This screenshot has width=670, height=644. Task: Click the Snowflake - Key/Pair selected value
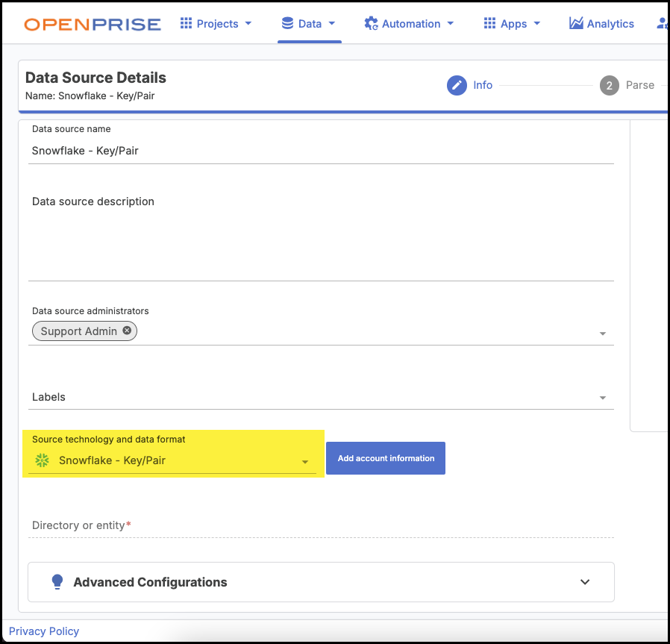pos(112,460)
